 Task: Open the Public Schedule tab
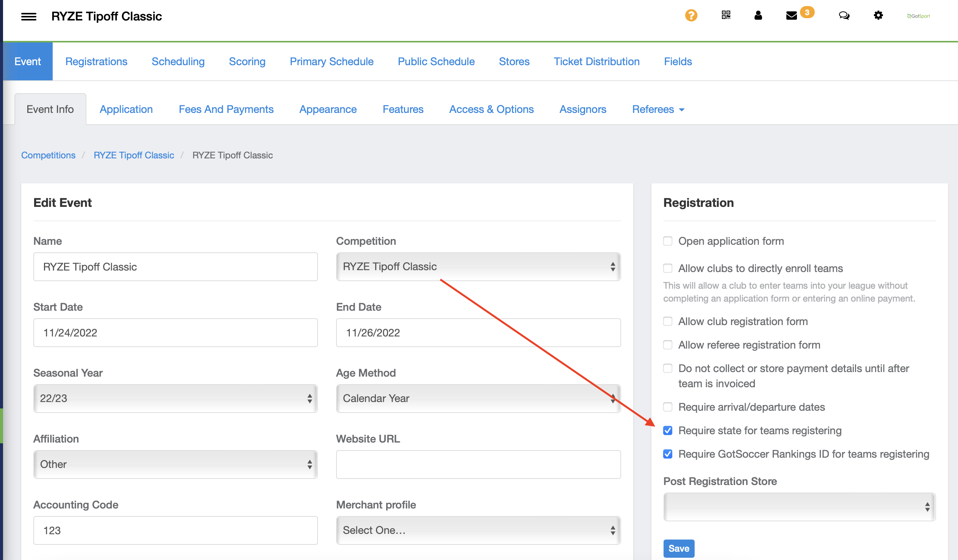coord(436,62)
